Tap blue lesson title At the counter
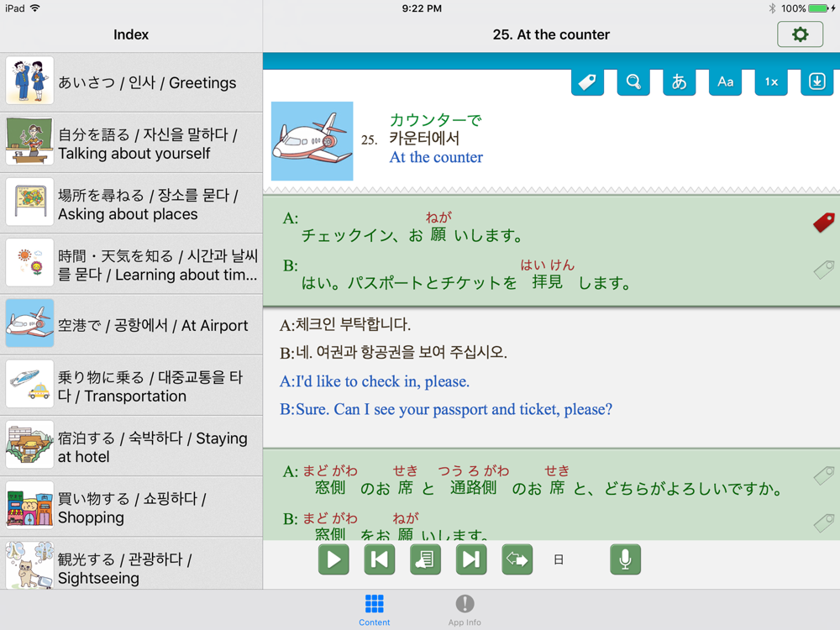Screen dimensions: 840x630 click(x=436, y=157)
